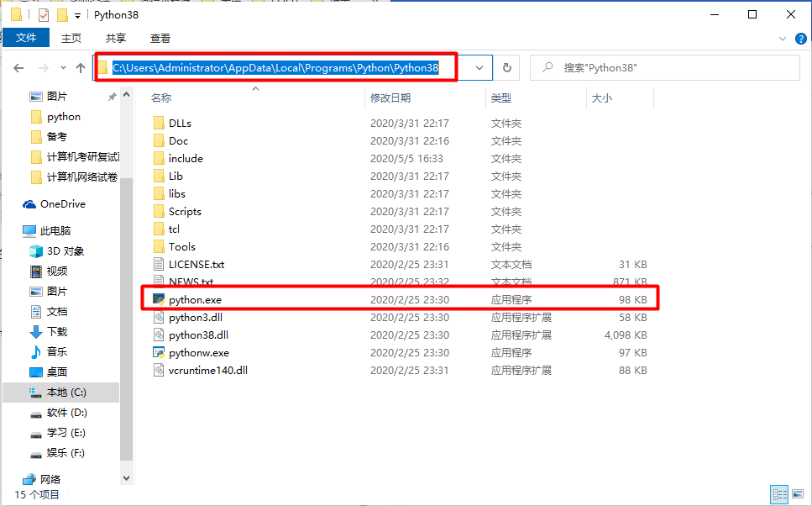Click the Forward navigation arrow
The width and height of the screenshot is (812, 506).
click(x=44, y=68)
